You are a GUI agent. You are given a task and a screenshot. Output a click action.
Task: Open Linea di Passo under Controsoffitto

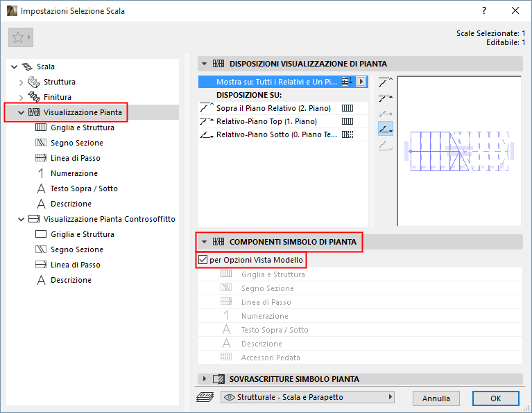[x=76, y=265]
